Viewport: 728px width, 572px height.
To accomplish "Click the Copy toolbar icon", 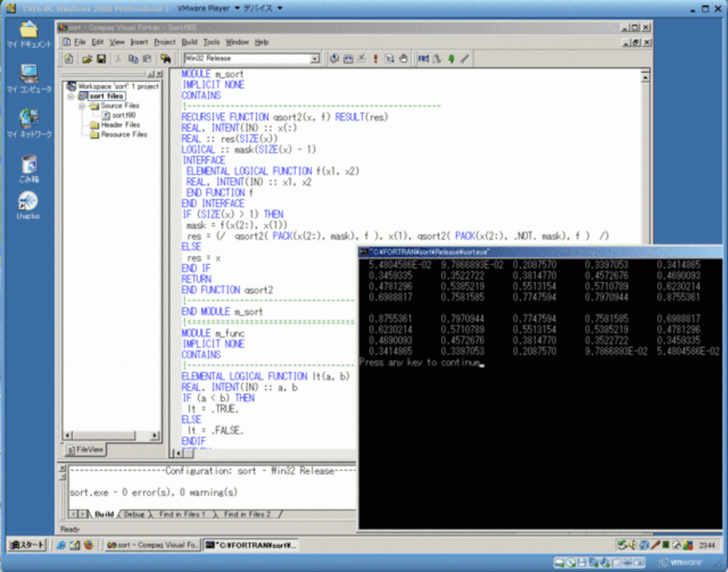I will coord(133,58).
